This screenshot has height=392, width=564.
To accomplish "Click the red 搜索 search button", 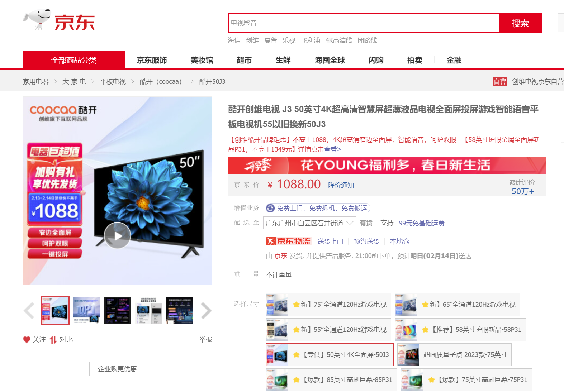I will [x=520, y=23].
